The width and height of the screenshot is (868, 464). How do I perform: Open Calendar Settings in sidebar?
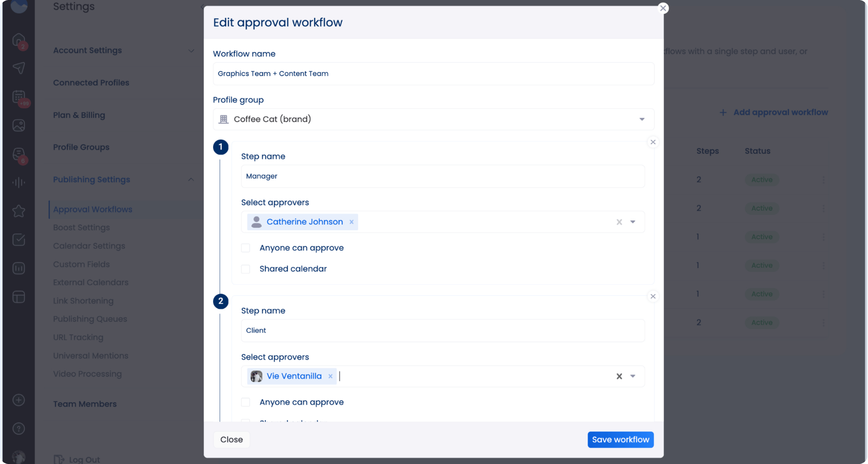[89, 246]
